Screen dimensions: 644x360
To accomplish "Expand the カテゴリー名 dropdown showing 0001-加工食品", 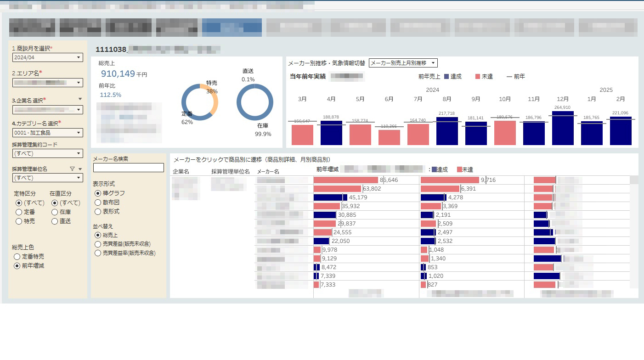I will [48, 133].
